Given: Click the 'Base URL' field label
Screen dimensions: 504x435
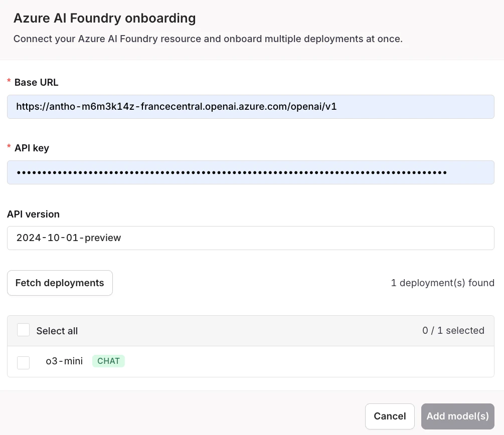Looking at the screenshot, I should [x=36, y=83].
